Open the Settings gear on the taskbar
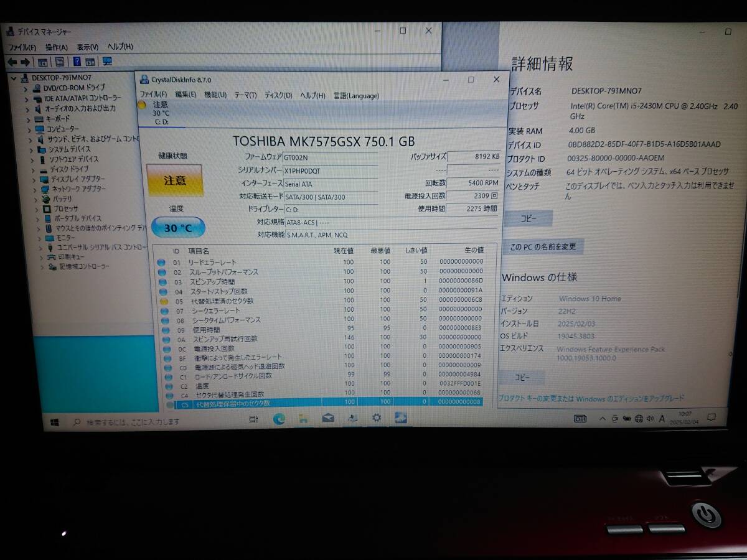Viewport: 747px width, 560px height. point(376,418)
